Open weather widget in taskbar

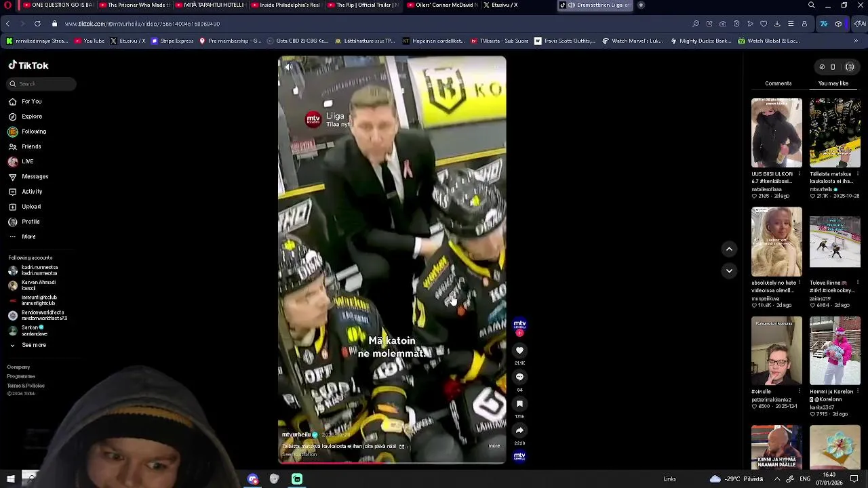pyautogui.click(x=736, y=479)
